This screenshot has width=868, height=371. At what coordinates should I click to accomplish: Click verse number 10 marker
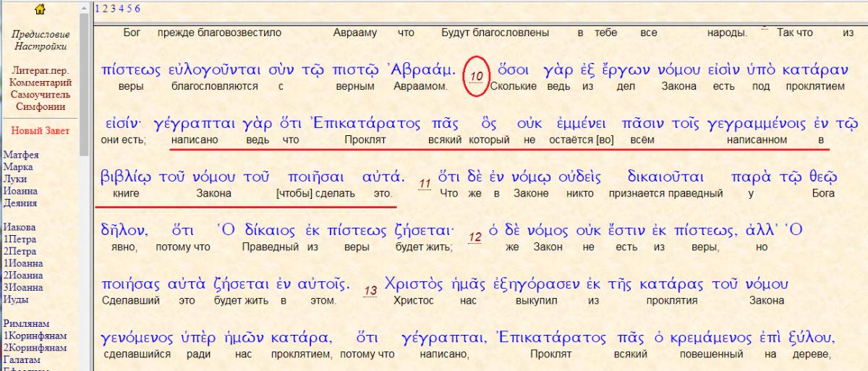click(x=476, y=75)
